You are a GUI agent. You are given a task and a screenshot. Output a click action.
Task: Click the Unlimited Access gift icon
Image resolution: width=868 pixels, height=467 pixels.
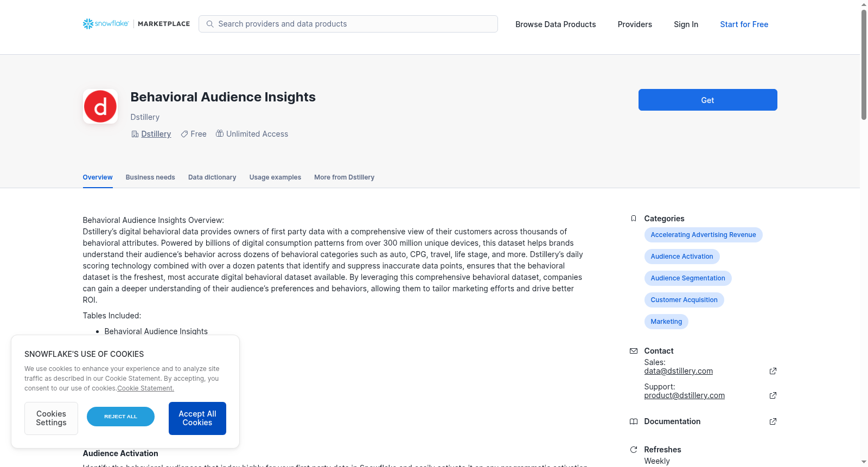pos(220,133)
